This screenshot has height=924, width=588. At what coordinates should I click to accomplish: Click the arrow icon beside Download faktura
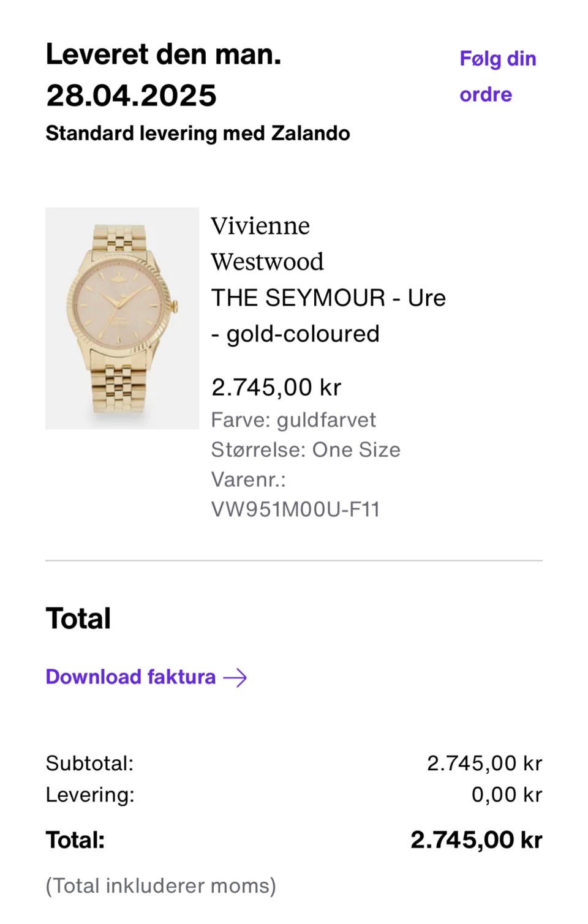235,677
